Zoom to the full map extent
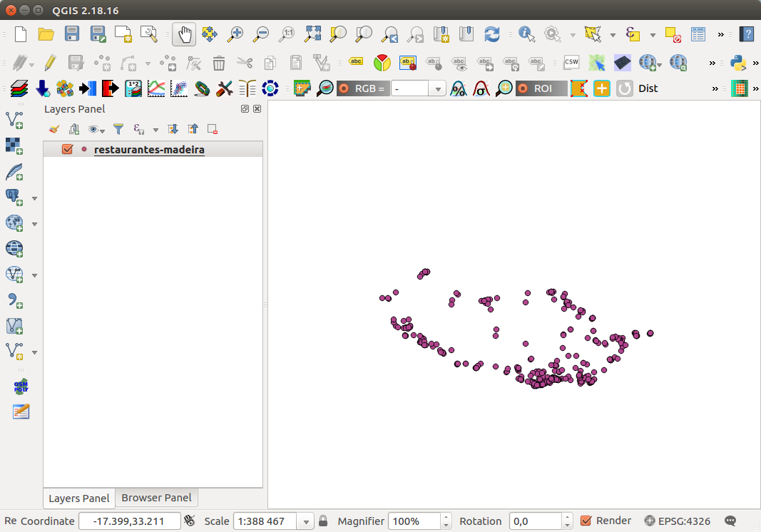Screen dimensions: 761x532 [x=312, y=34]
